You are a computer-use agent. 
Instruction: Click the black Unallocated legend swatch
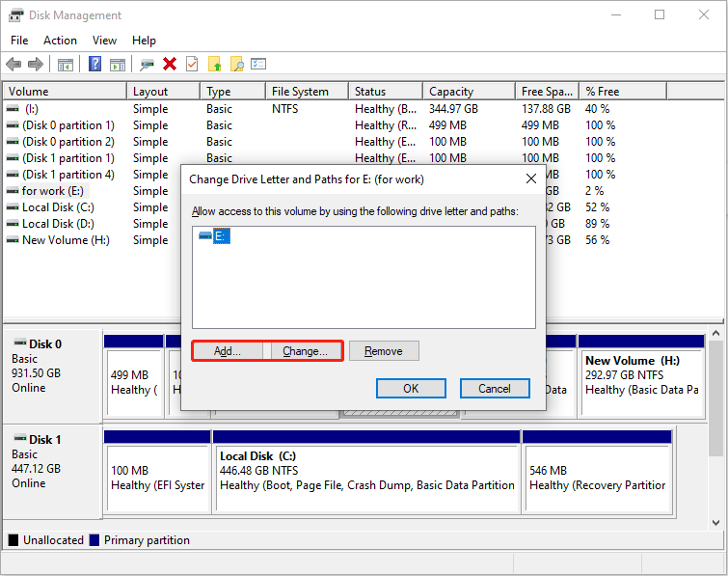tap(13, 539)
